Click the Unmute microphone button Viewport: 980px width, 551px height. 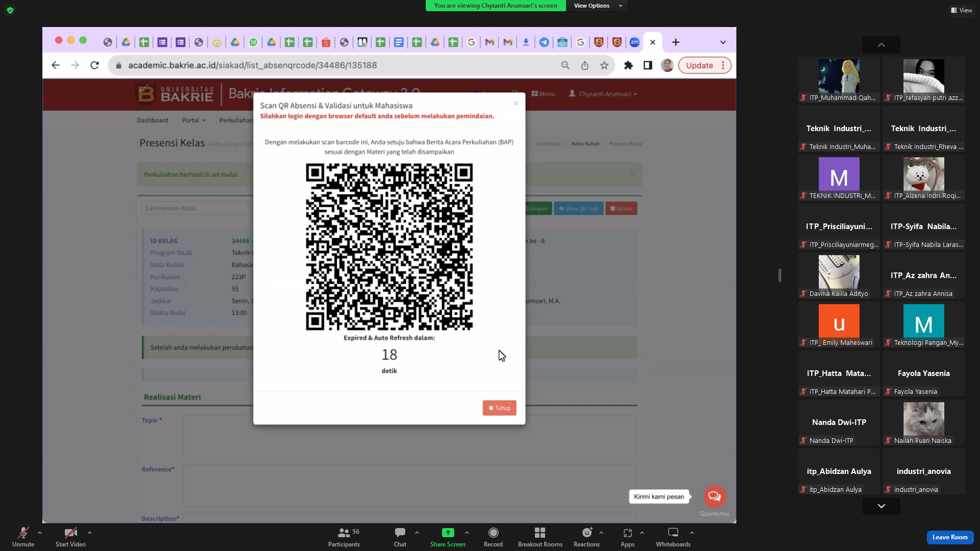[23, 537]
